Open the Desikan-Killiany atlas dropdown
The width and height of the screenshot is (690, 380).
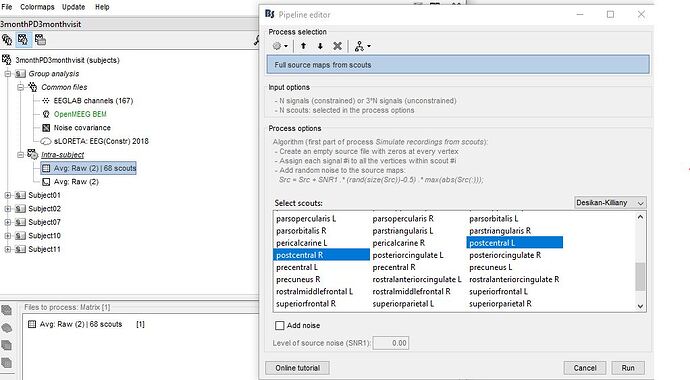point(610,203)
